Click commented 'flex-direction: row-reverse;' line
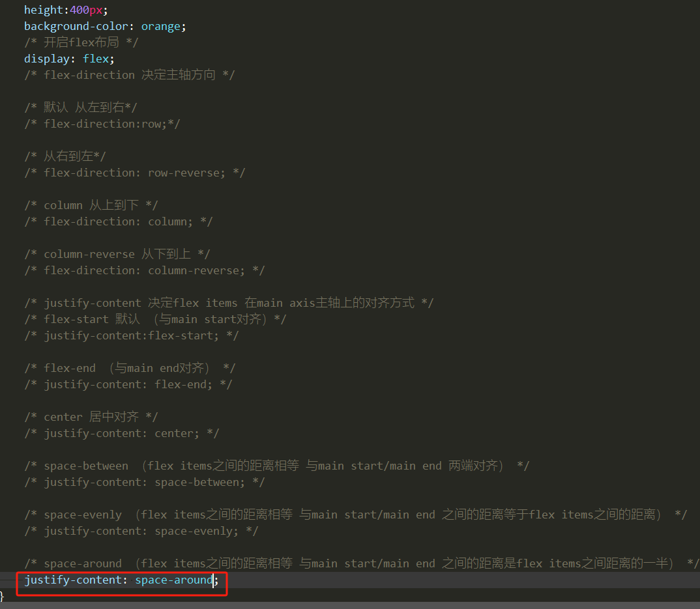 135,173
